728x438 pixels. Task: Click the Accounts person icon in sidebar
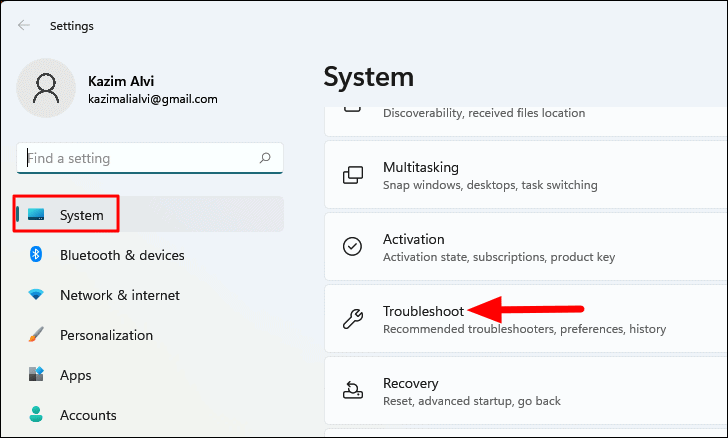(36, 414)
